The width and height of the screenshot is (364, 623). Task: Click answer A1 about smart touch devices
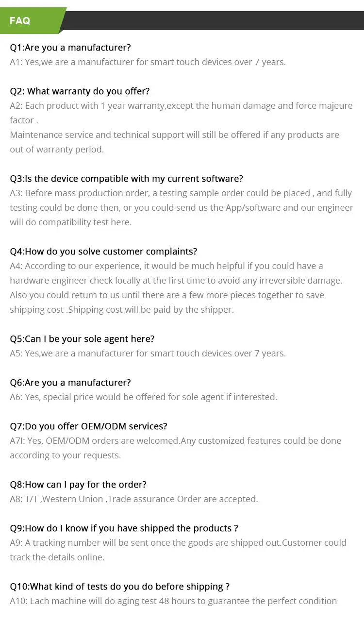[148, 62]
